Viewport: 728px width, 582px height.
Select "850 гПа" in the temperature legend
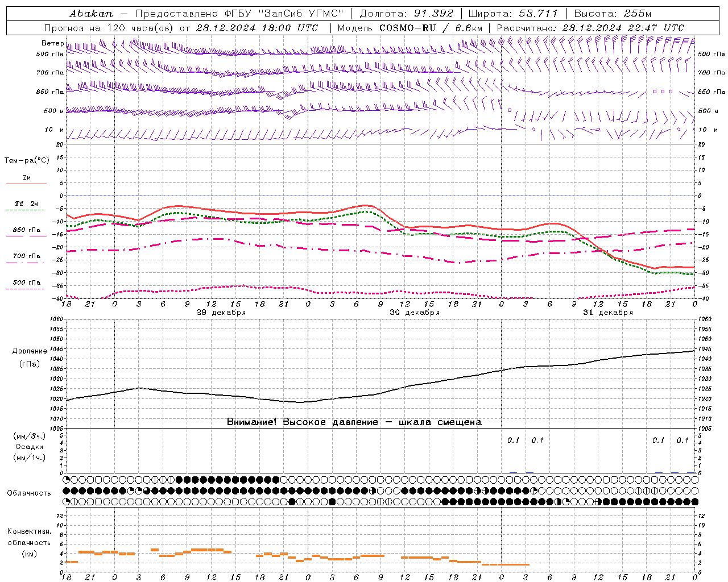click(27, 230)
